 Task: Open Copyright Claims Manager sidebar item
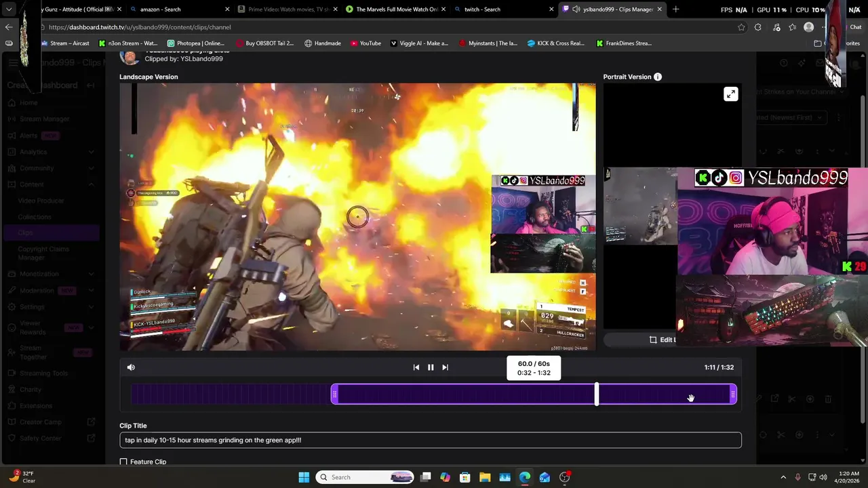[x=43, y=253]
